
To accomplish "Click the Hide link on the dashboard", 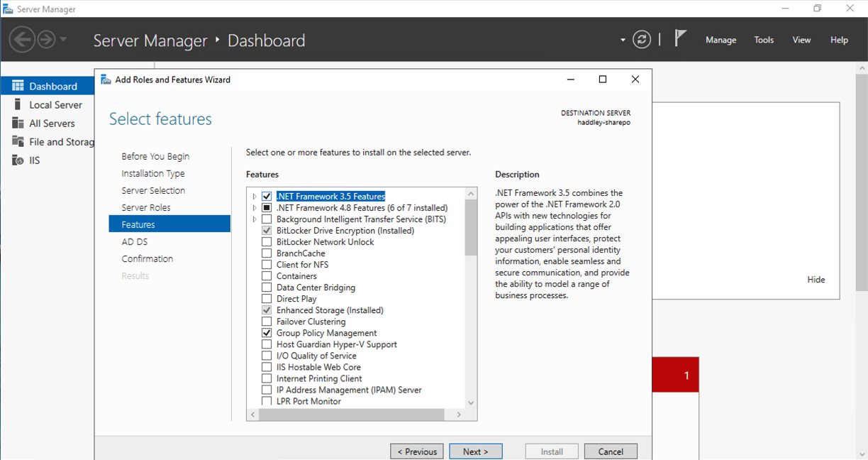I will coord(816,280).
